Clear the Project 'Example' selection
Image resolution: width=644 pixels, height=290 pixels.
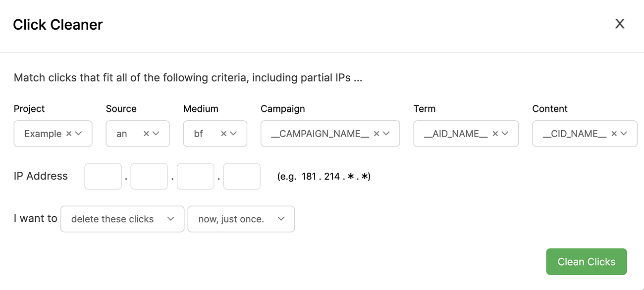pos(69,134)
